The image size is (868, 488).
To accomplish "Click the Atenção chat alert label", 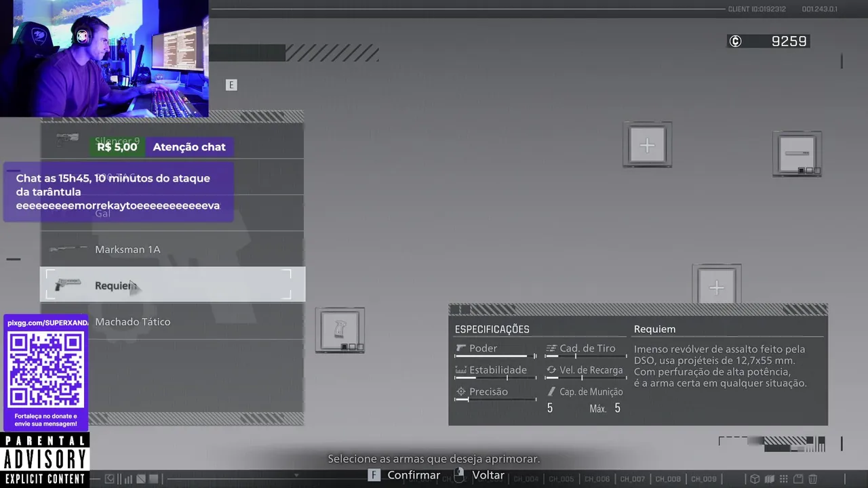I will [189, 147].
